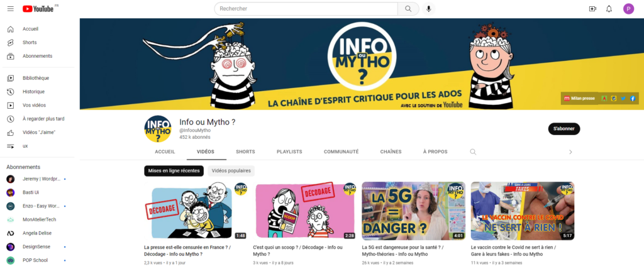Viewport: 644px width, 269px height.
Task: Open the CHAÎNES tab
Action: point(391,152)
